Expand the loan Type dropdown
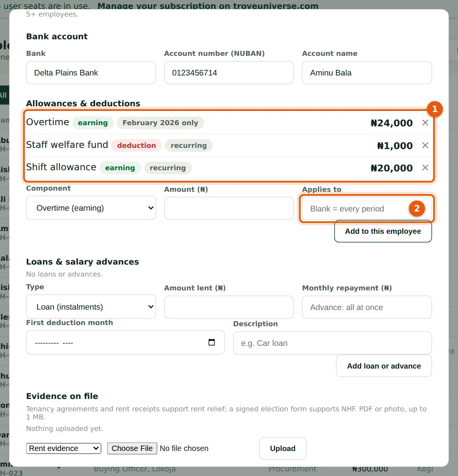The width and height of the screenshot is (458, 476). [91, 307]
